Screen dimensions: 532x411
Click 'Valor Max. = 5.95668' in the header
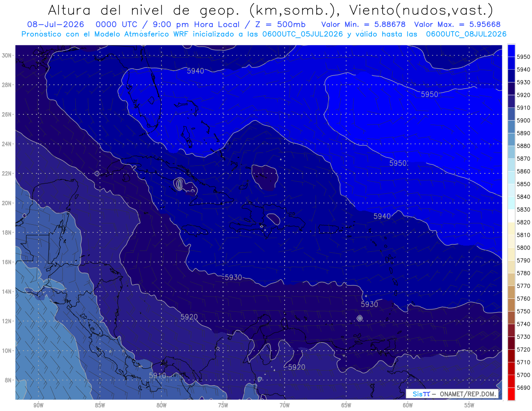pyautogui.click(x=458, y=25)
